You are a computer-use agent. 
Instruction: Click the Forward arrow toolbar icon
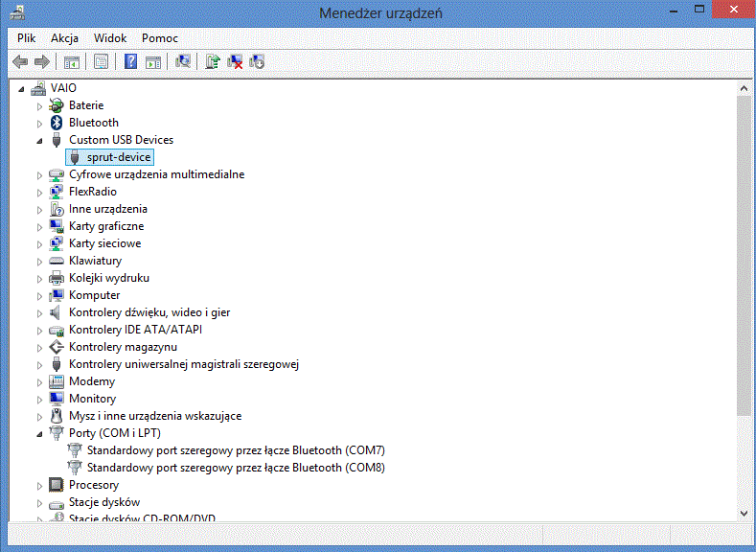(x=41, y=61)
